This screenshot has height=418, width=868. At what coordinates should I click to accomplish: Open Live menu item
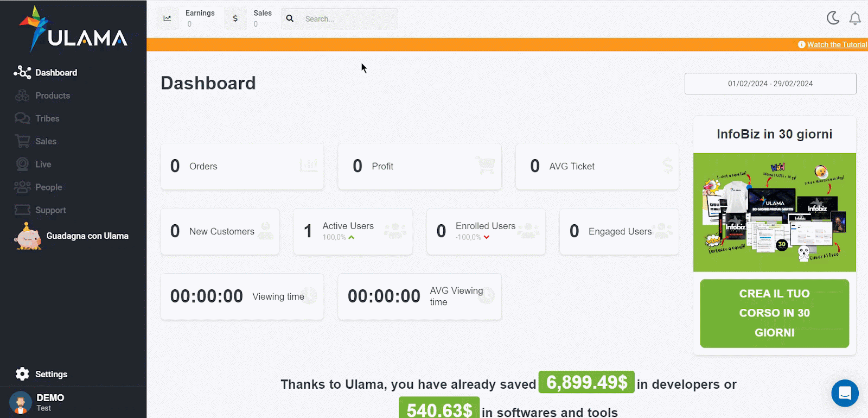point(43,164)
